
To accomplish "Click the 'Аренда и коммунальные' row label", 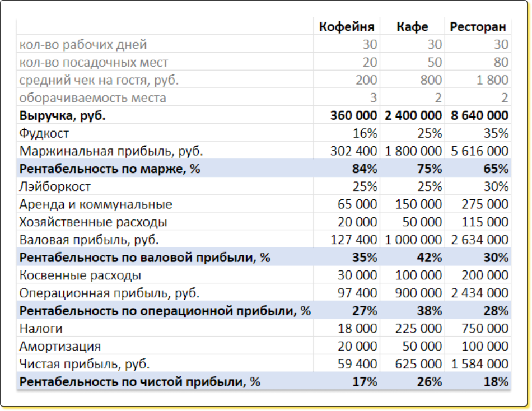I will [x=96, y=204].
